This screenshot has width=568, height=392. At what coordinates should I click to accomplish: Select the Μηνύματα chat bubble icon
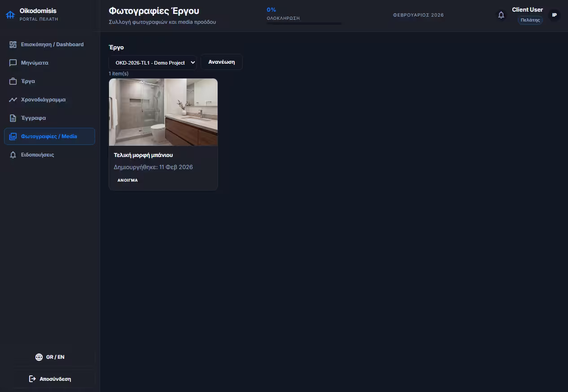click(13, 62)
